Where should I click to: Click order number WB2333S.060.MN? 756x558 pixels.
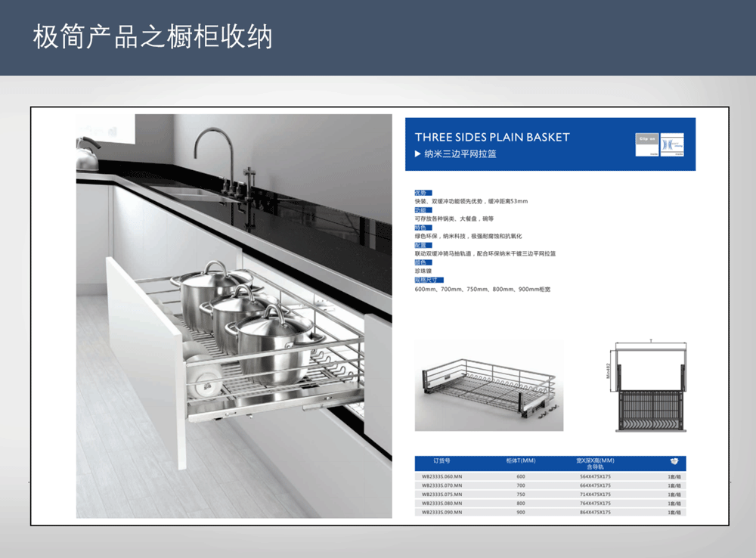tap(442, 476)
